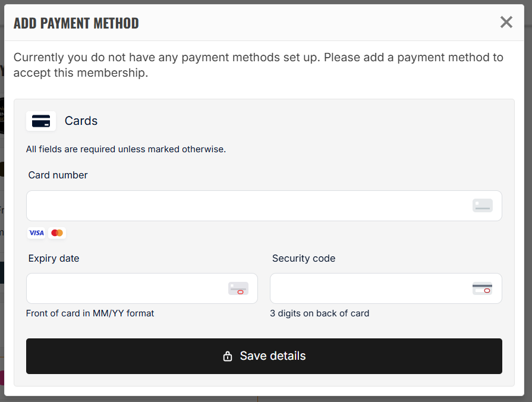
Task: Click card brand placeholder icon in Card number field
Action: 483,205
